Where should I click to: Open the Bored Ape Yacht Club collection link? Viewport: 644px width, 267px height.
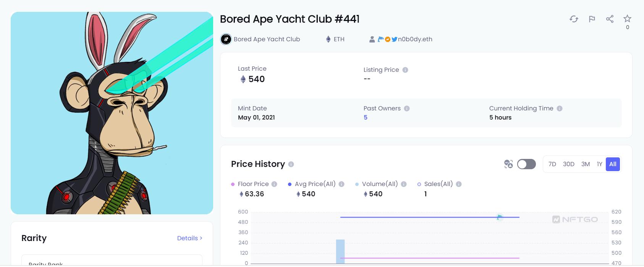pyautogui.click(x=266, y=39)
